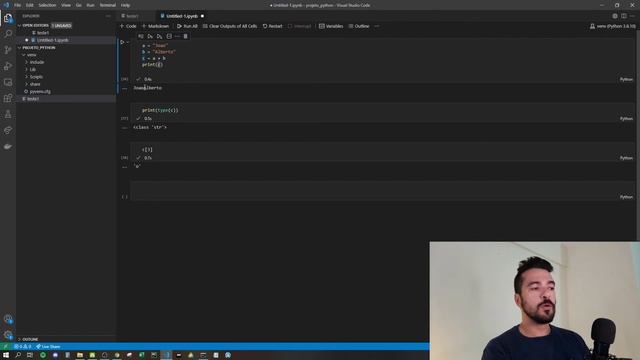Open the editor layout split icon
Image resolution: width=640 pixels, height=360 pixels.
(624, 16)
